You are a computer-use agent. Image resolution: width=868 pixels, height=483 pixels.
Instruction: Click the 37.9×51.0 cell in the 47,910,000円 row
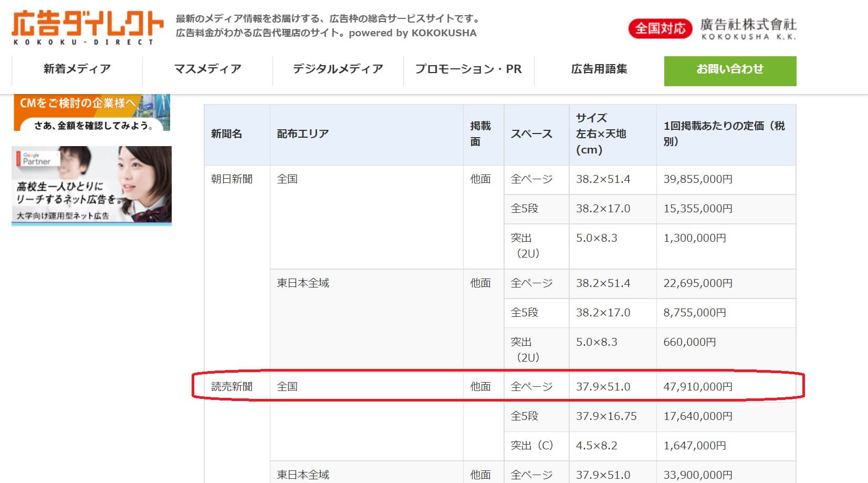613,387
